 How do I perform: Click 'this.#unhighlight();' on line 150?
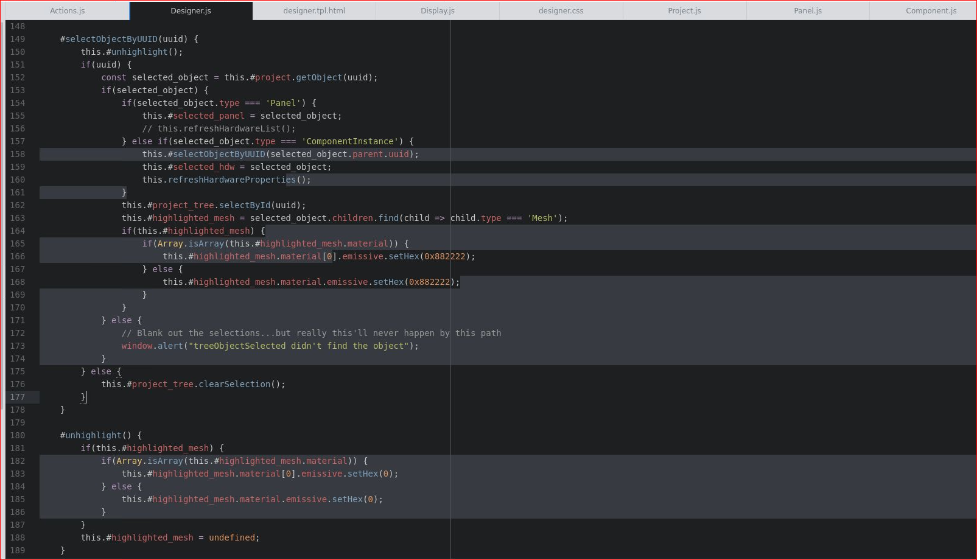(131, 52)
